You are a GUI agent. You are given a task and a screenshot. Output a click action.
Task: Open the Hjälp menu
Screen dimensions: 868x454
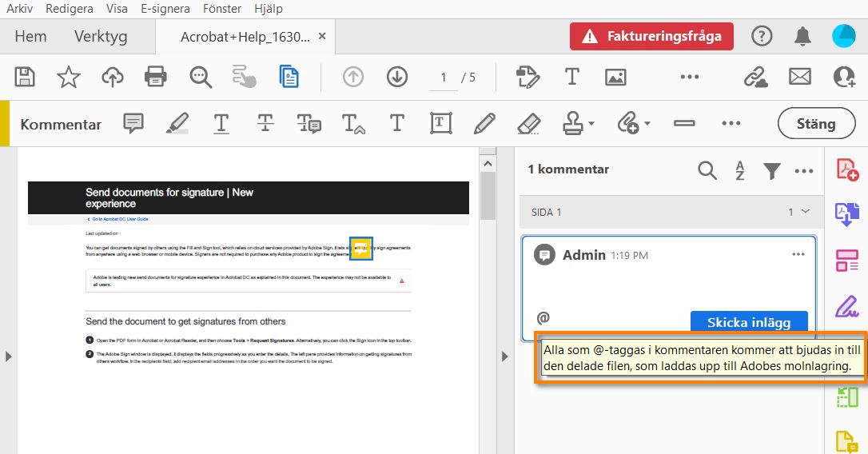click(269, 9)
